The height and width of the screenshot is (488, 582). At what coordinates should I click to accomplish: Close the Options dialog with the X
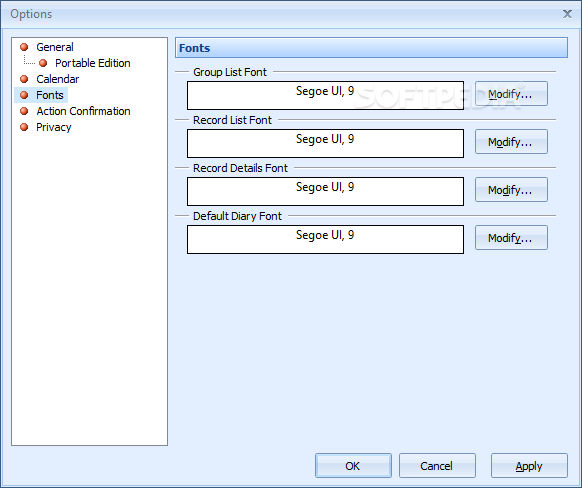point(567,14)
